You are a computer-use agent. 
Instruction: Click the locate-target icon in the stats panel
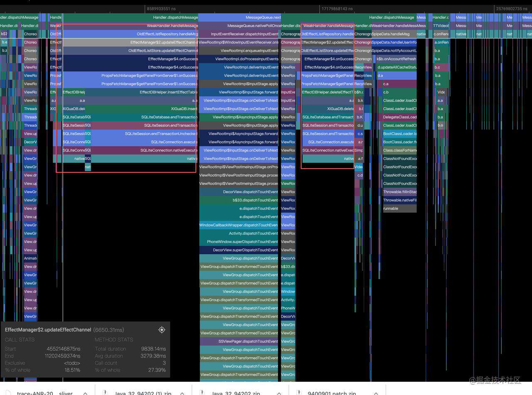pos(162,330)
